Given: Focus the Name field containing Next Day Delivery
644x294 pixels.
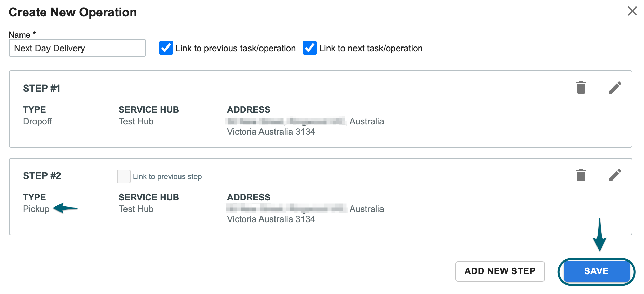Looking at the screenshot, I should (77, 48).
